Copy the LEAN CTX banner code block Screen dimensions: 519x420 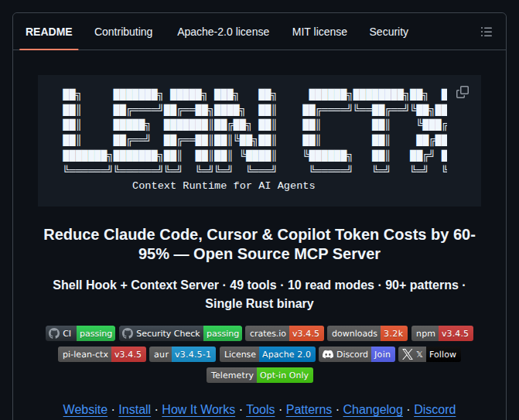click(x=463, y=92)
